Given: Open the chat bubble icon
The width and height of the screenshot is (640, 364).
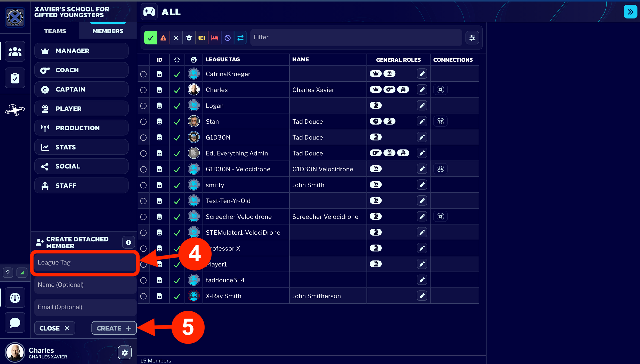Looking at the screenshot, I should coord(15,323).
